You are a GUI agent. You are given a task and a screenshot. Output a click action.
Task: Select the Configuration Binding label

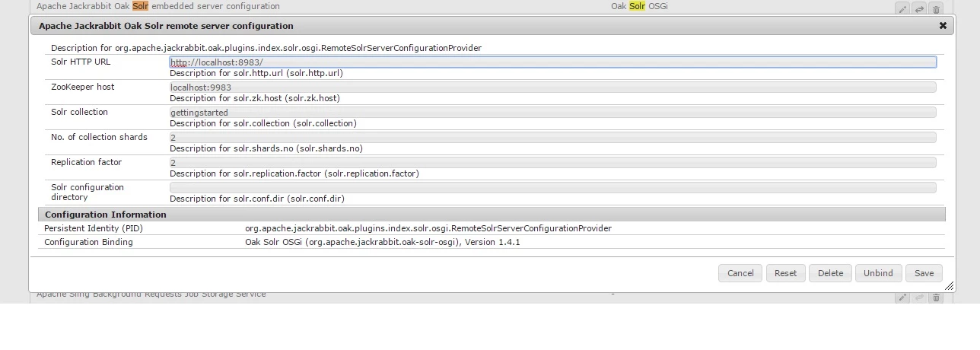[x=88, y=242]
